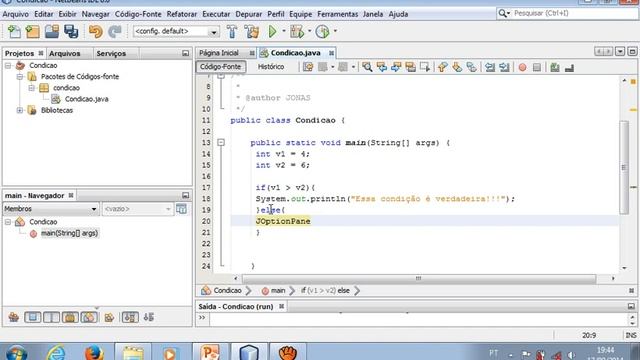The width and height of the screenshot is (640, 360).
Task: Expand the Bibliotecas node
Action: [x=20, y=110]
